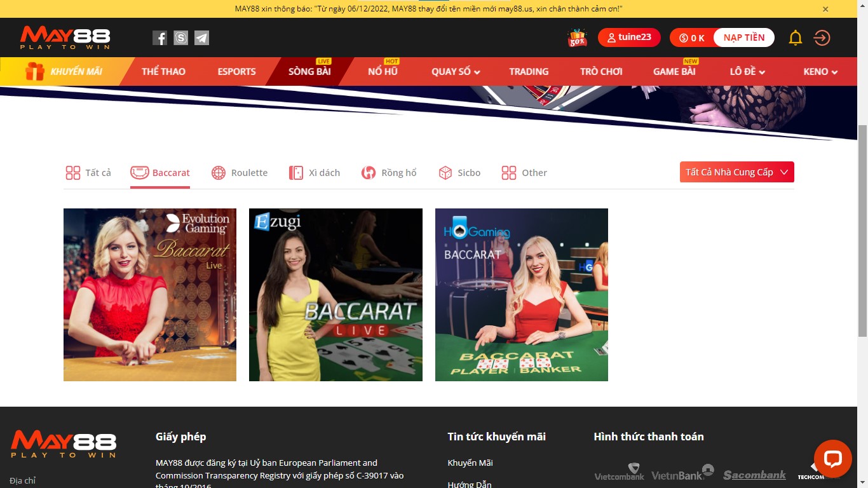This screenshot has height=488, width=868.
Task: Switch to the Other category tab
Action: coord(524,173)
